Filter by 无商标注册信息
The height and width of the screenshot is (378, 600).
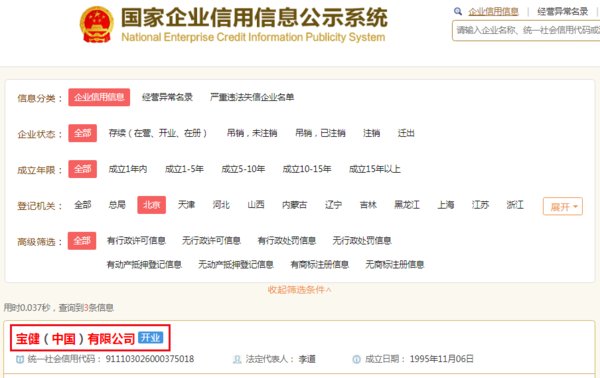click(395, 264)
